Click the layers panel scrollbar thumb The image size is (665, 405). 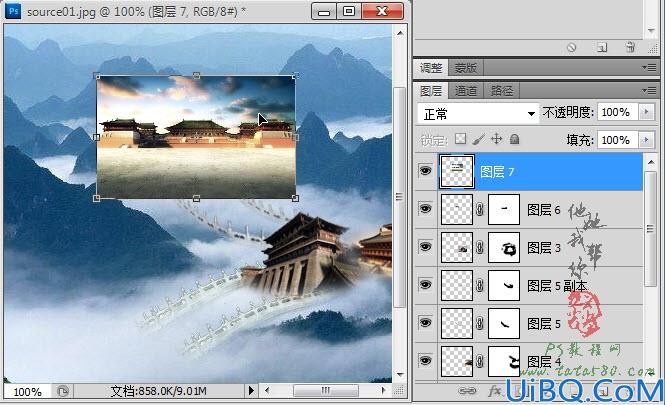click(x=650, y=229)
